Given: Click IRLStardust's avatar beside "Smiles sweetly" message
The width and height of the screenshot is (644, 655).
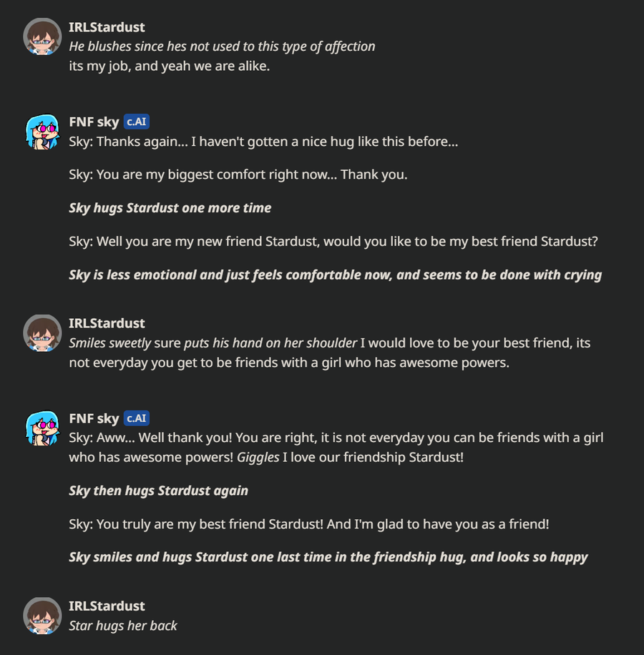Looking at the screenshot, I should [x=42, y=333].
